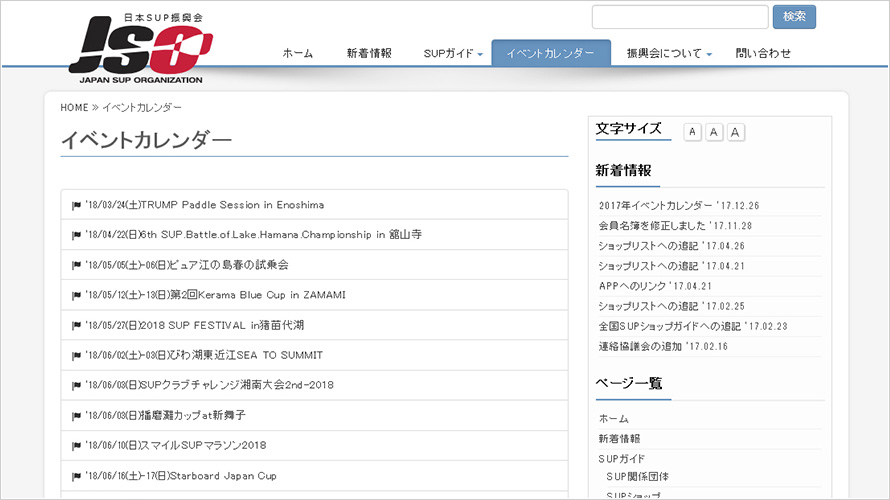Open TRUMP Paddle Session in Enoshima event
The image size is (890, 500).
[204, 205]
